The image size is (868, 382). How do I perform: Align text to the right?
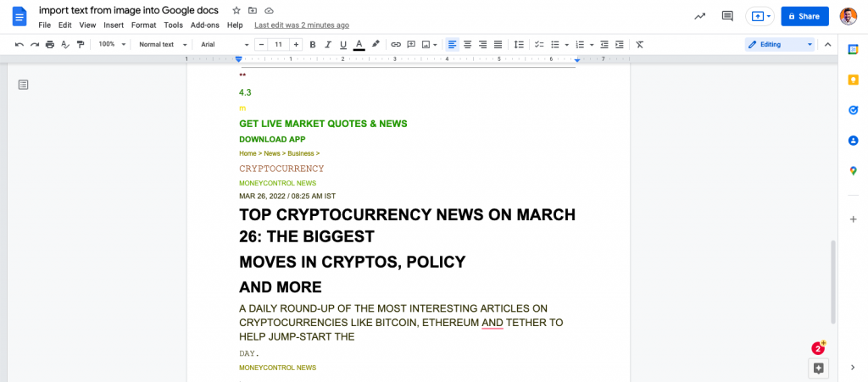point(482,44)
